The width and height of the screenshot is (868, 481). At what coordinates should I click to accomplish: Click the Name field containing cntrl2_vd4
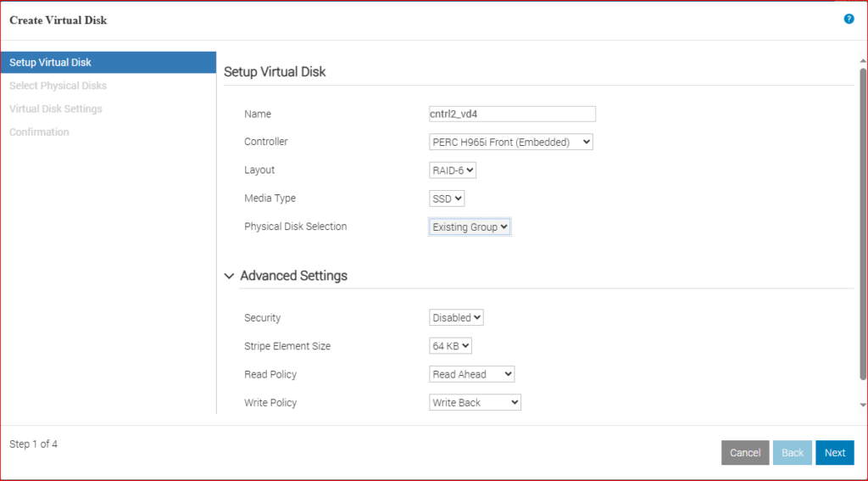tap(512, 114)
